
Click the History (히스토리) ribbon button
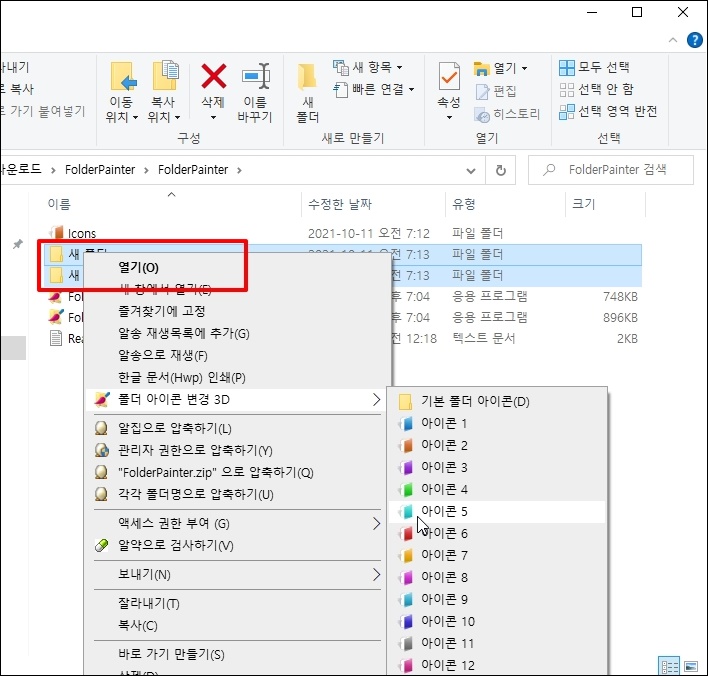point(507,114)
